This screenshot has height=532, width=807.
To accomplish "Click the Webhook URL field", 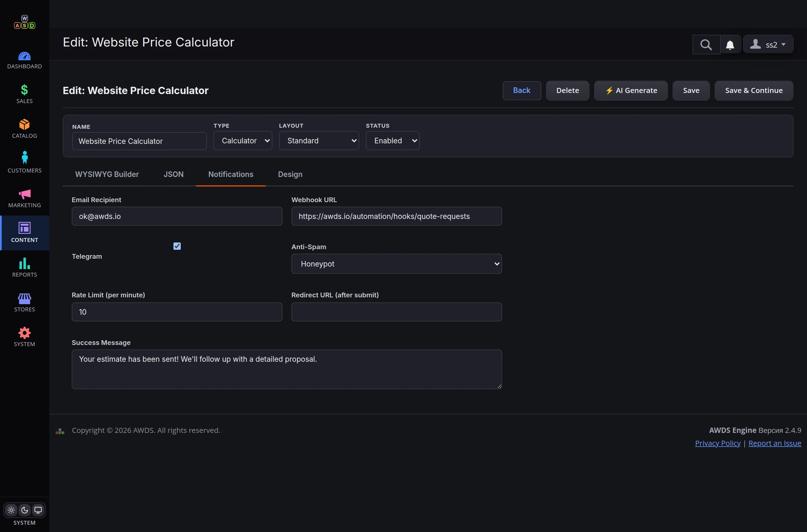I will point(396,216).
